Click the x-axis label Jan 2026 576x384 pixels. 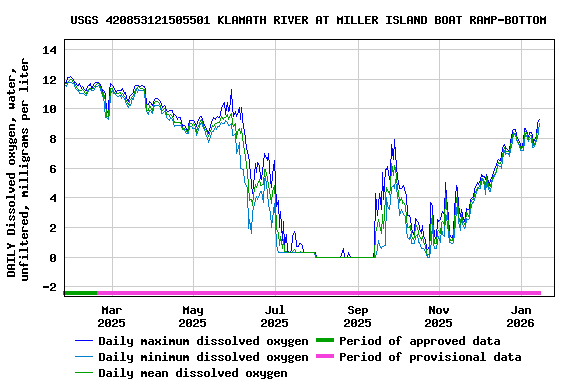521,317
